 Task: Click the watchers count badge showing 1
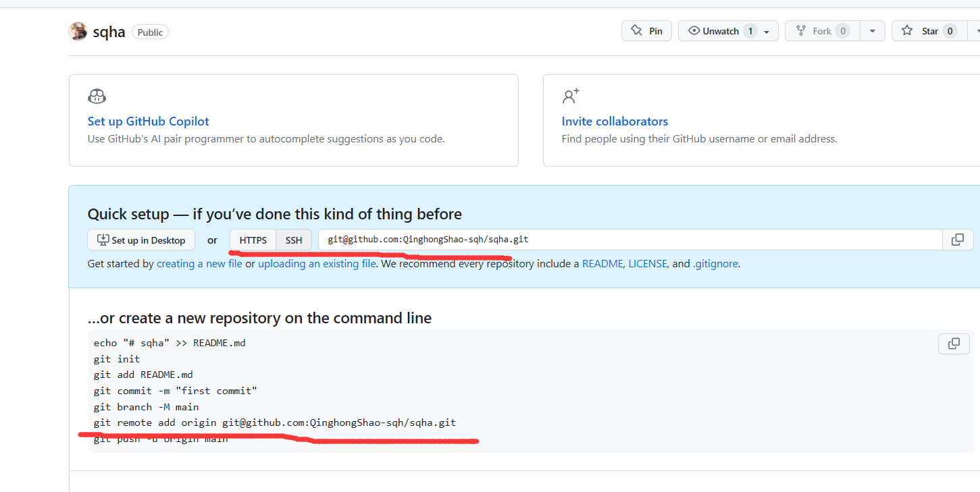pyautogui.click(x=750, y=31)
